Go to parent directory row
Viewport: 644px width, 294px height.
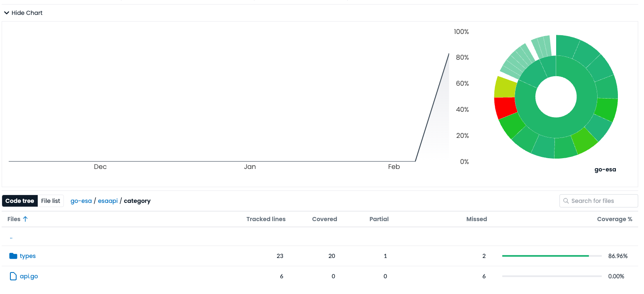pos(11,237)
